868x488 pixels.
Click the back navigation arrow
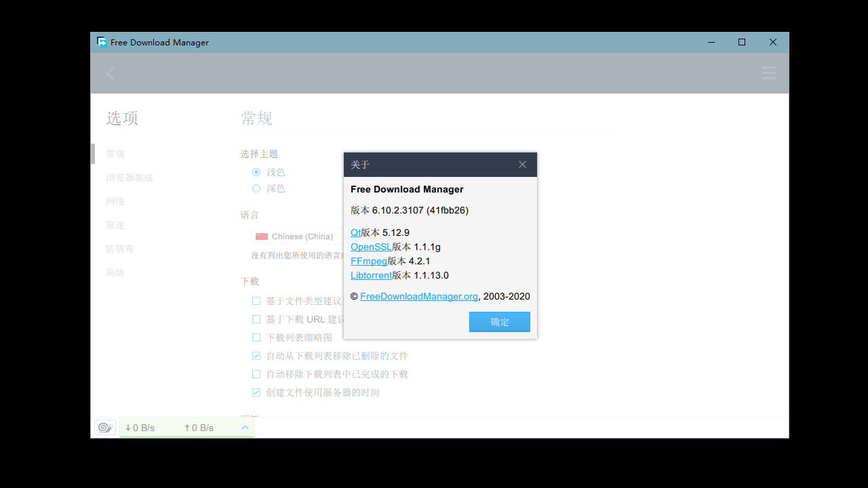click(x=110, y=73)
